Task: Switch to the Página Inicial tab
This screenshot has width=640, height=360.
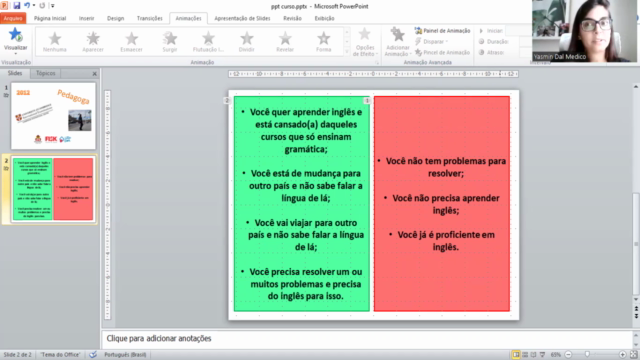Action: [x=50, y=18]
